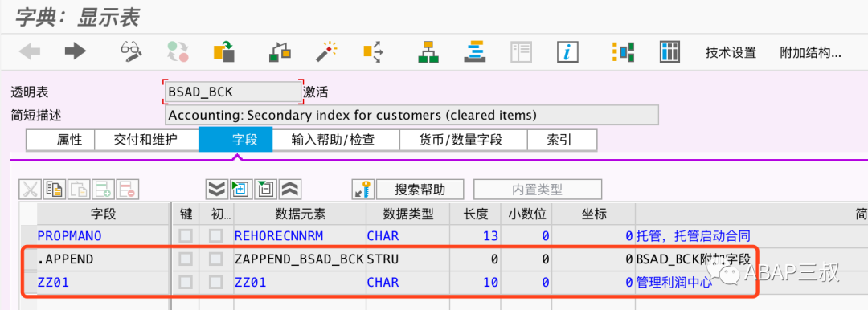The image size is (868, 310).
Task: Click the cut scissors icon
Action: 31,190
